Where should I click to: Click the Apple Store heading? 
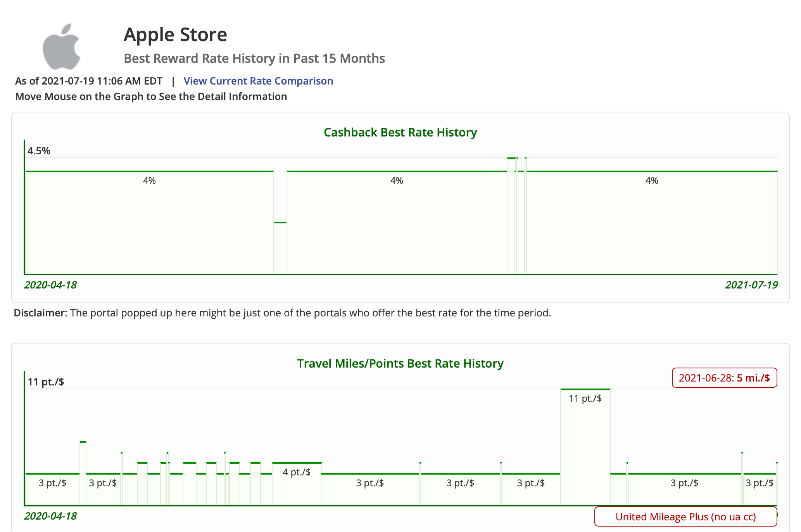pyautogui.click(x=175, y=35)
